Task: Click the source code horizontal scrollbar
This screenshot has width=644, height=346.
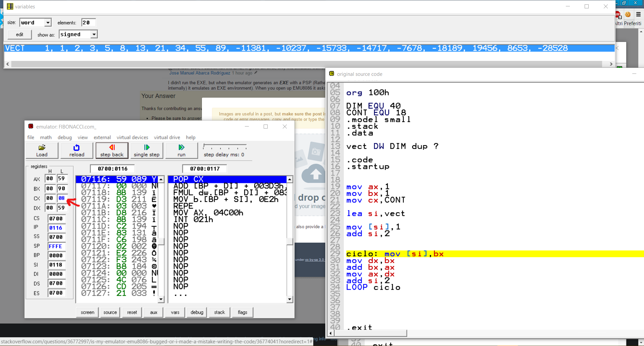Action: click(371, 333)
